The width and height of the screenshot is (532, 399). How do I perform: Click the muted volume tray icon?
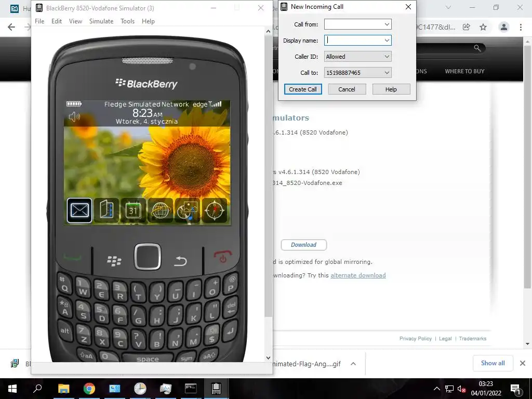click(461, 389)
